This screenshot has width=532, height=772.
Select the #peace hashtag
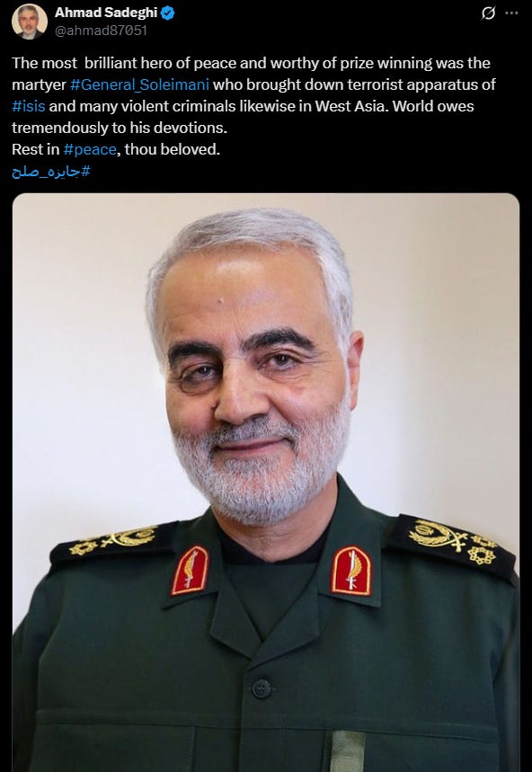click(90, 149)
